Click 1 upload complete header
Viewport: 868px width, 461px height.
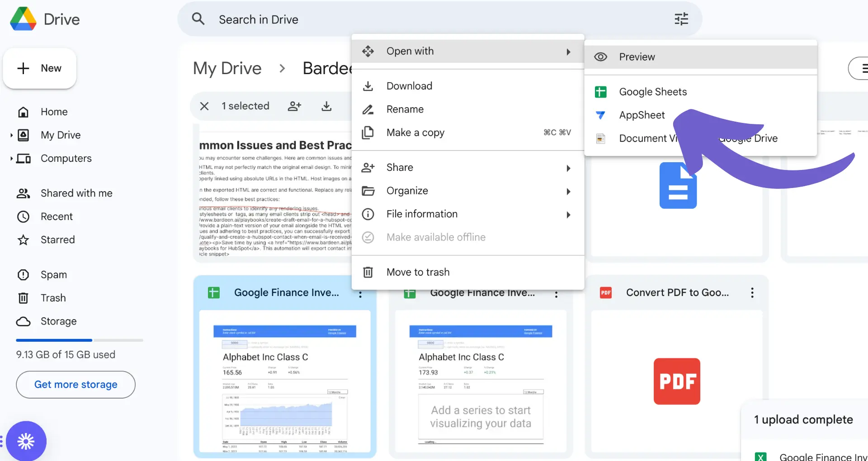click(x=803, y=420)
